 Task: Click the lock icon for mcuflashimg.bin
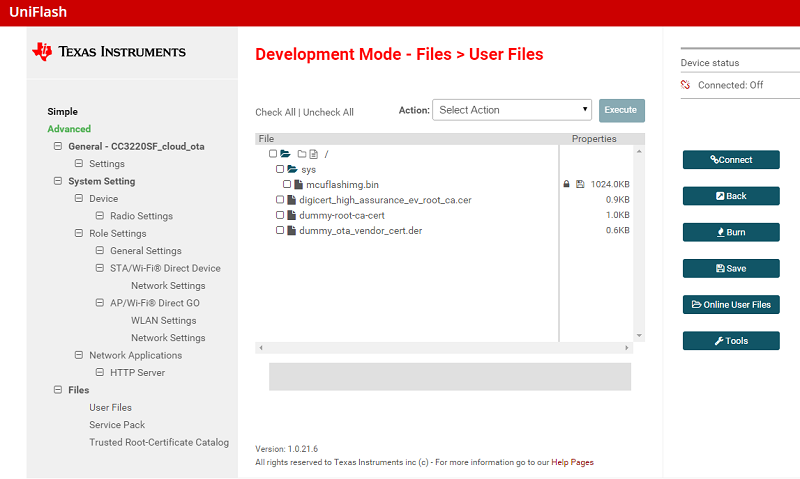[566, 184]
